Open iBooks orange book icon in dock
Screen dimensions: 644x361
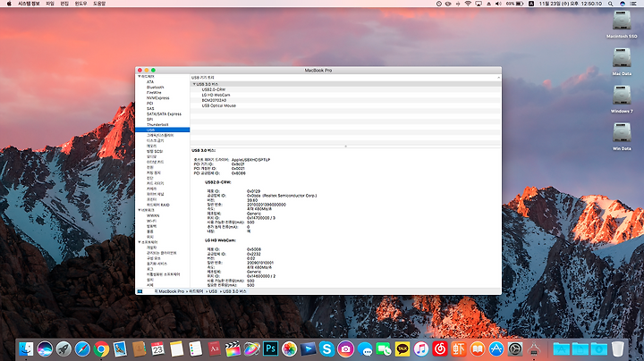point(478,349)
